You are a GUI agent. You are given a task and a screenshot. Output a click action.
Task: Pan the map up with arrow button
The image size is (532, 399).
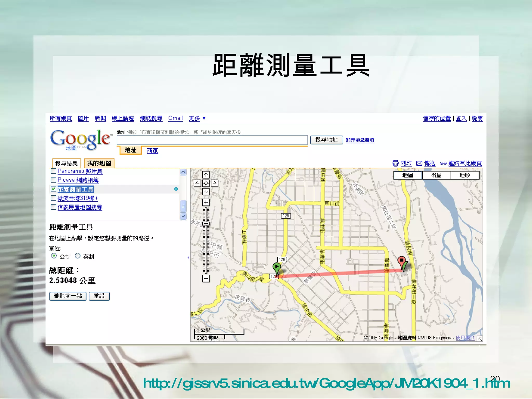tap(206, 175)
